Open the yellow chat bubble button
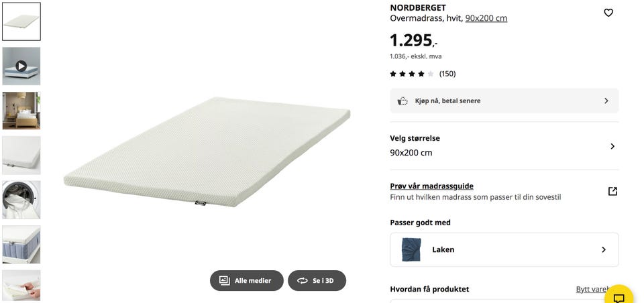This screenshot has height=303, width=644. 619,297
